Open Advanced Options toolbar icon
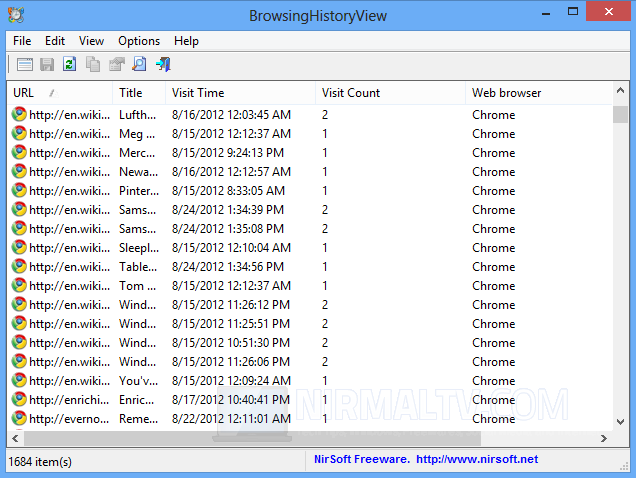Viewport: 636px width, 478px height. coord(25,65)
